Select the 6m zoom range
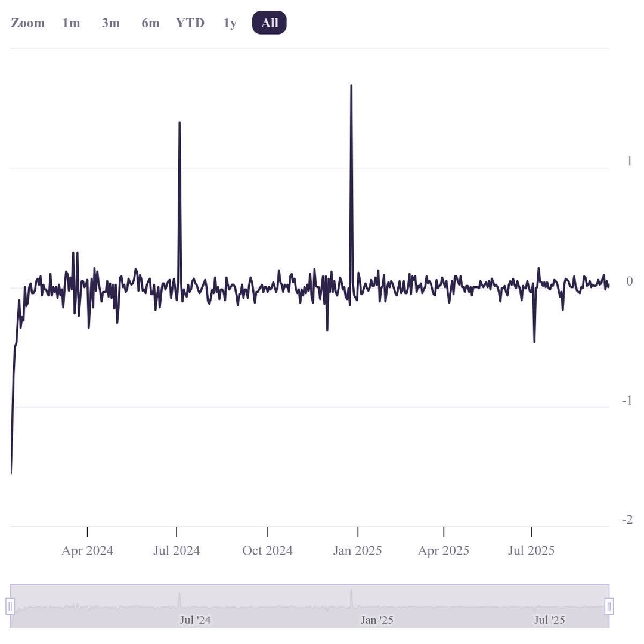This screenshot has height=644, width=644. click(x=150, y=23)
